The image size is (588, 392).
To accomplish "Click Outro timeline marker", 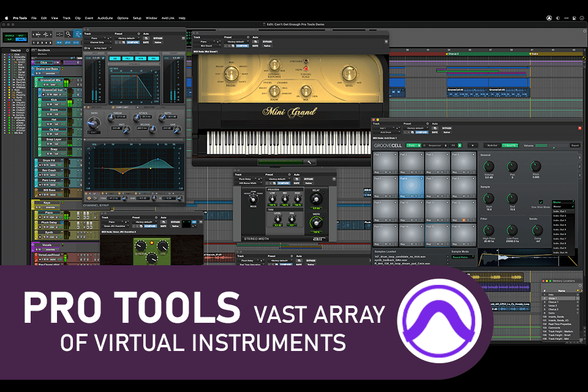I will point(533,54).
